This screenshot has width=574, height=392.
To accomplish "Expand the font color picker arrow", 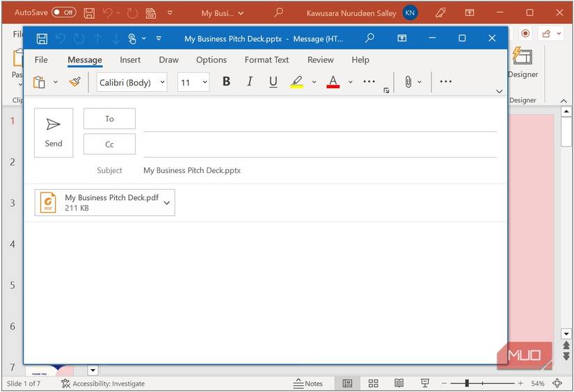I will click(351, 82).
